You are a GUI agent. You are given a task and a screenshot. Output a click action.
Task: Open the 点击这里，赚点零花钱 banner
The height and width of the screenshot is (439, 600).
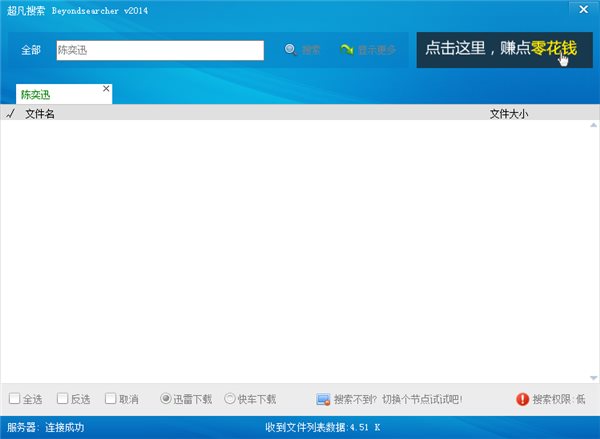[x=504, y=50]
